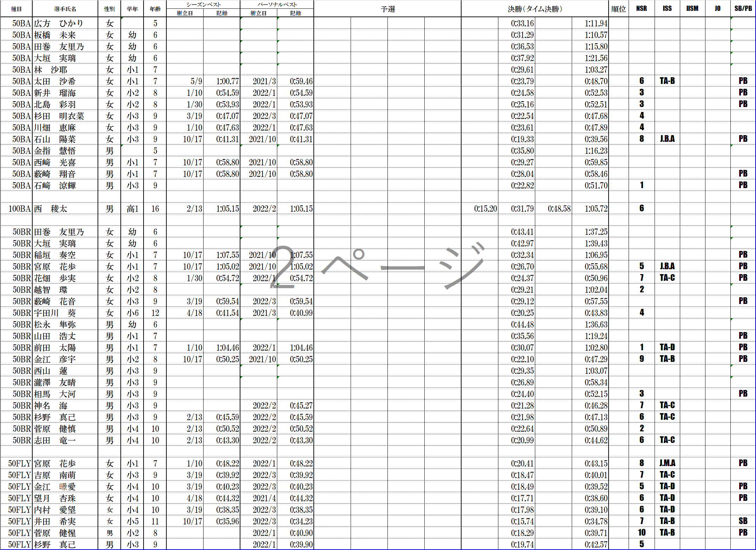
Task: Select the 選手氏名 header cell
Action: tap(65, 9)
